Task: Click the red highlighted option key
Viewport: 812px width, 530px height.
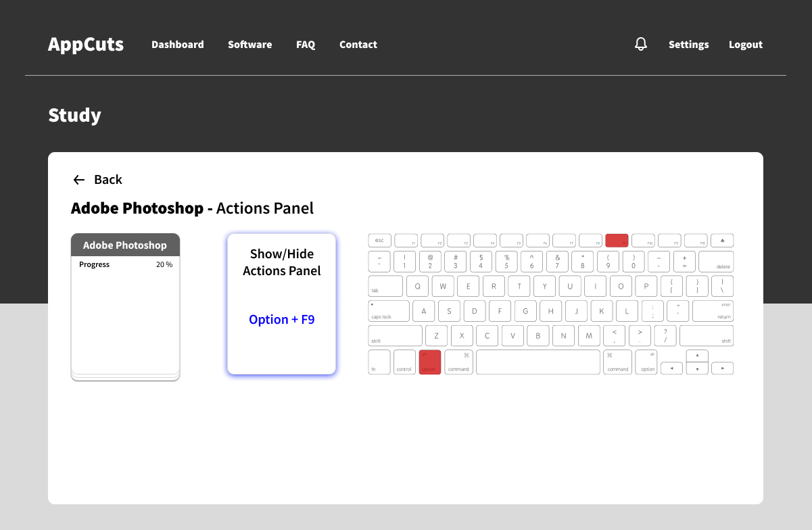Action: 430,362
